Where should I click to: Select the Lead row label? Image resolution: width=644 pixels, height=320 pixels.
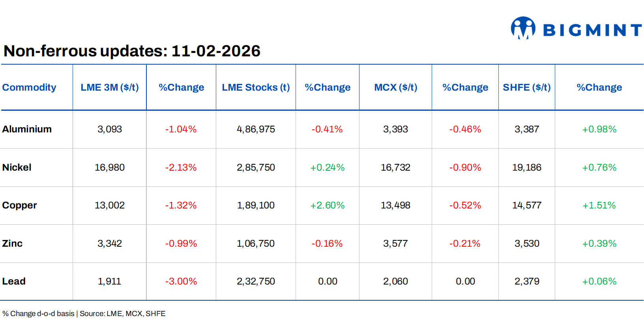pyautogui.click(x=14, y=281)
